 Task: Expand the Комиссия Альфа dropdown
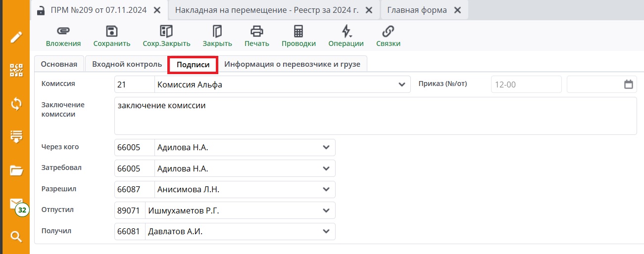tap(401, 85)
